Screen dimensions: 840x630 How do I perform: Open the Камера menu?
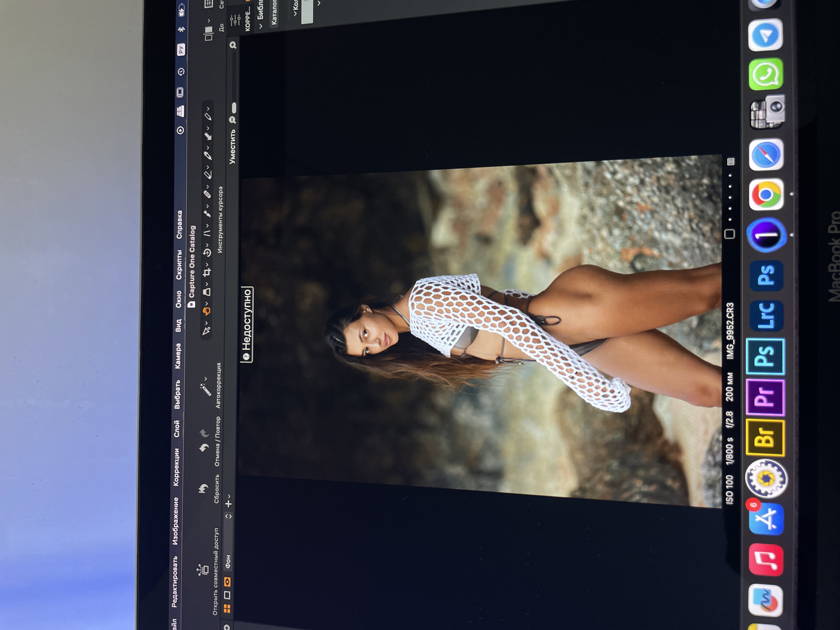[x=178, y=356]
